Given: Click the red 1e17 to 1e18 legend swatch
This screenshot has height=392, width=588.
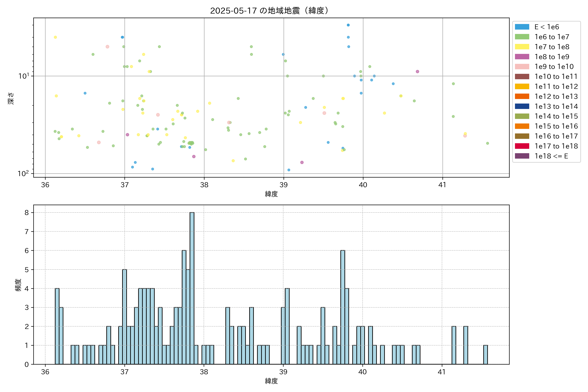Looking at the screenshot, I should [522, 146].
